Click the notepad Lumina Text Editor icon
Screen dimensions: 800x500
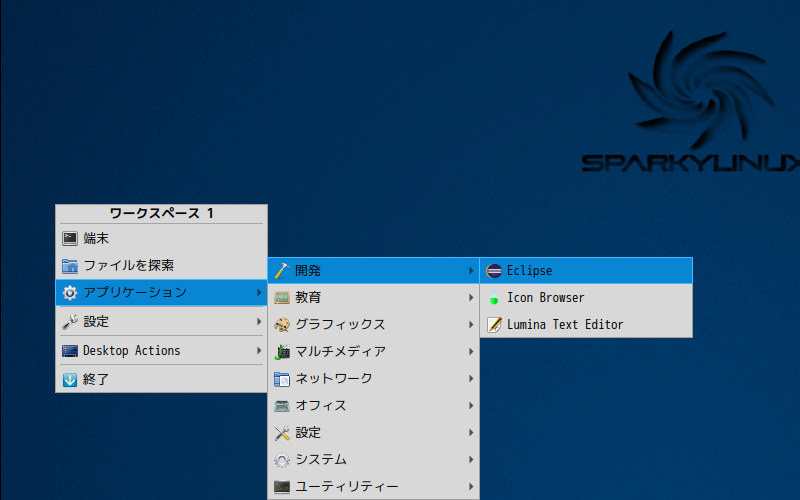pos(494,324)
